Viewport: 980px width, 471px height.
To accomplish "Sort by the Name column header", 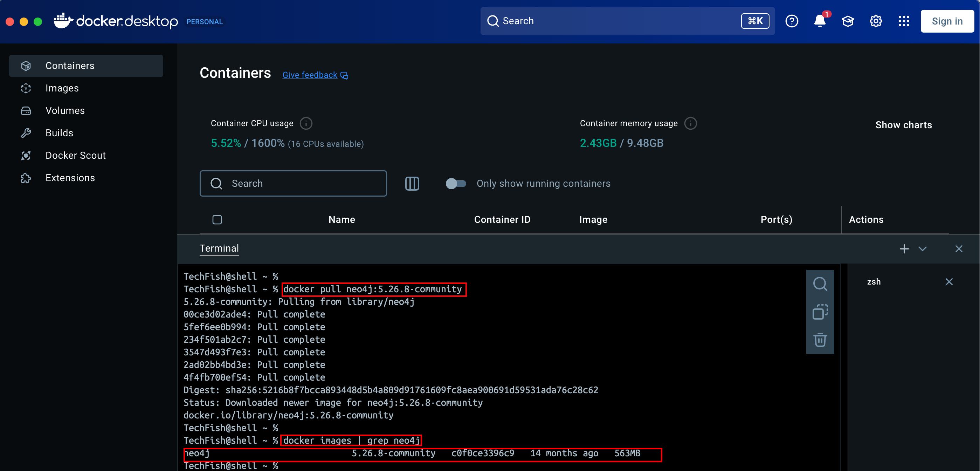I will tap(341, 220).
